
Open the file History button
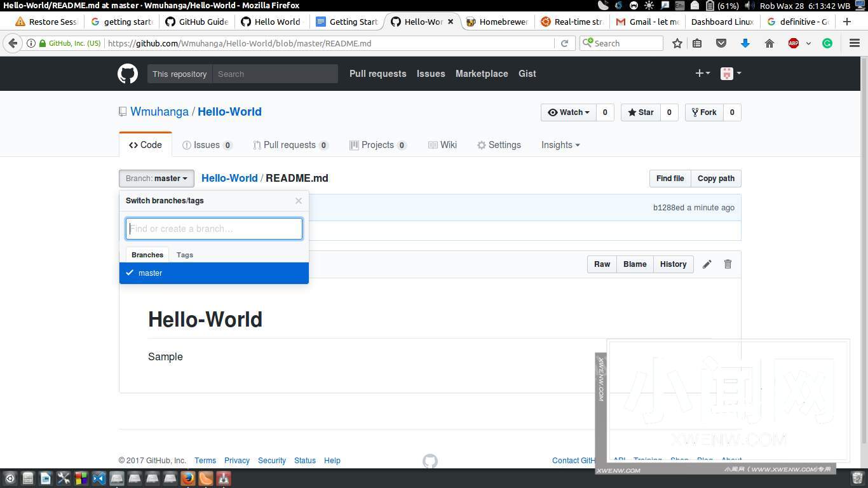pos(673,264)
